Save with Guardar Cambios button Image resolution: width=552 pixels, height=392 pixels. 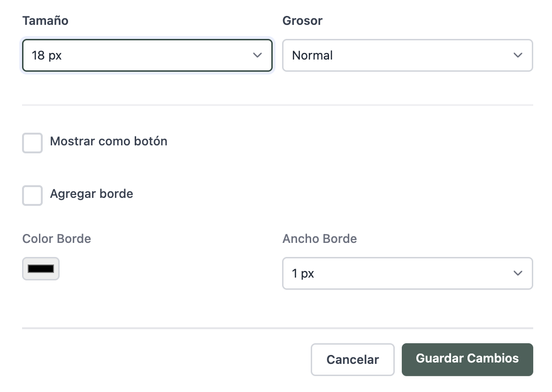click(467, 359)
